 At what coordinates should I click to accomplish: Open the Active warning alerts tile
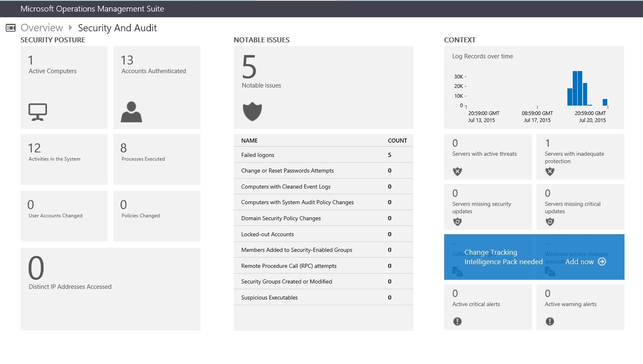coord(580,307)
